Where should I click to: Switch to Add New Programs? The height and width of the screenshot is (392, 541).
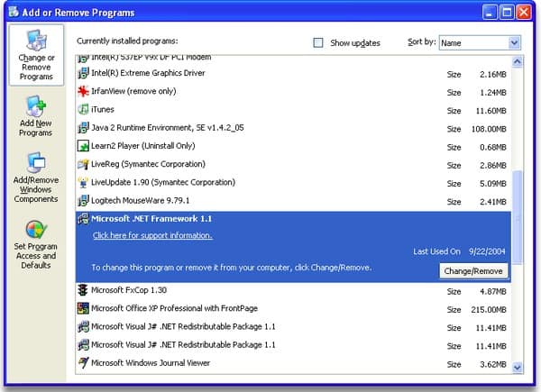click(36, 116)
